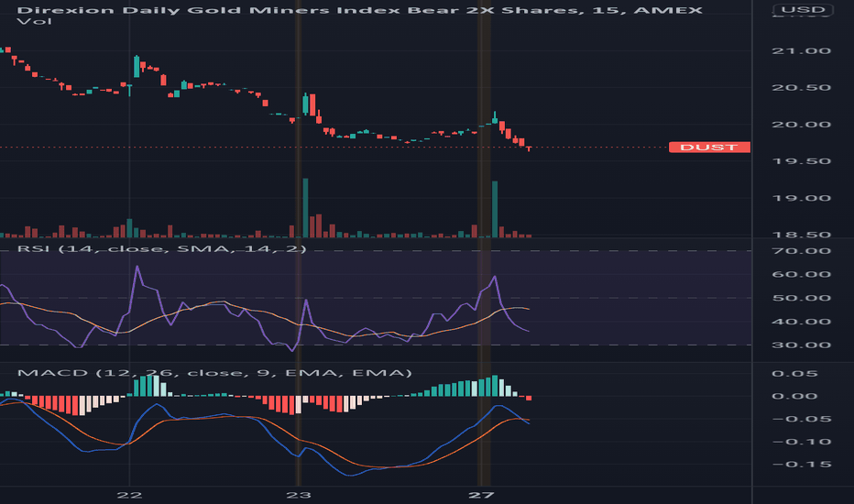Click MACD axis value −0.05
The width and height of the screenshot is (854, 504).
click(801, 419)
